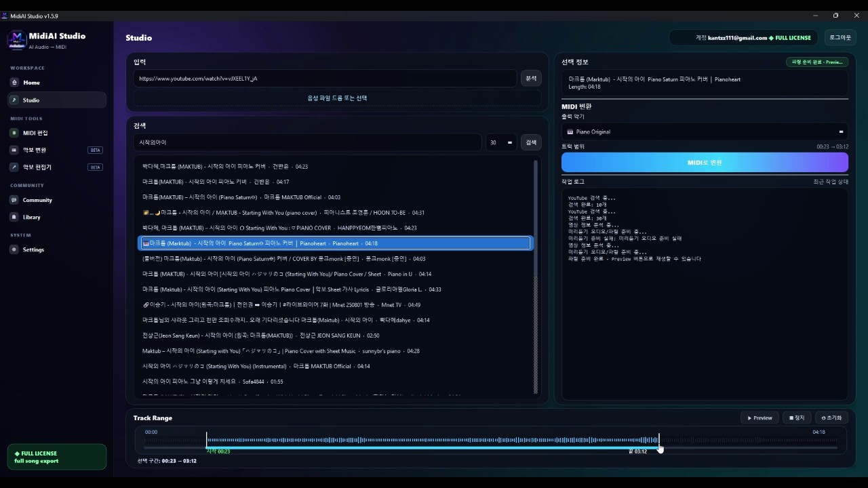
Task: Click the track range end handle
Action: pyautogui.click(x=658, y=441)
